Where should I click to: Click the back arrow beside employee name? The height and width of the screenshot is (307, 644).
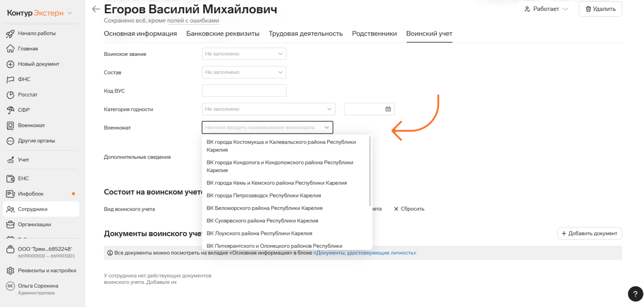click(x=95, y=9)
